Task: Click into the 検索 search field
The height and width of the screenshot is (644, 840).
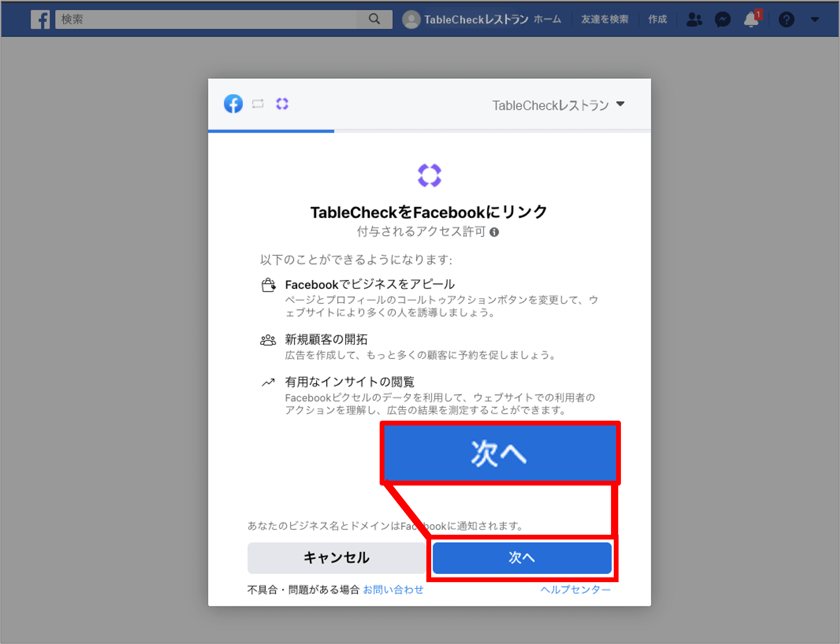Action: pyautogui.click(x=207, y=19)
